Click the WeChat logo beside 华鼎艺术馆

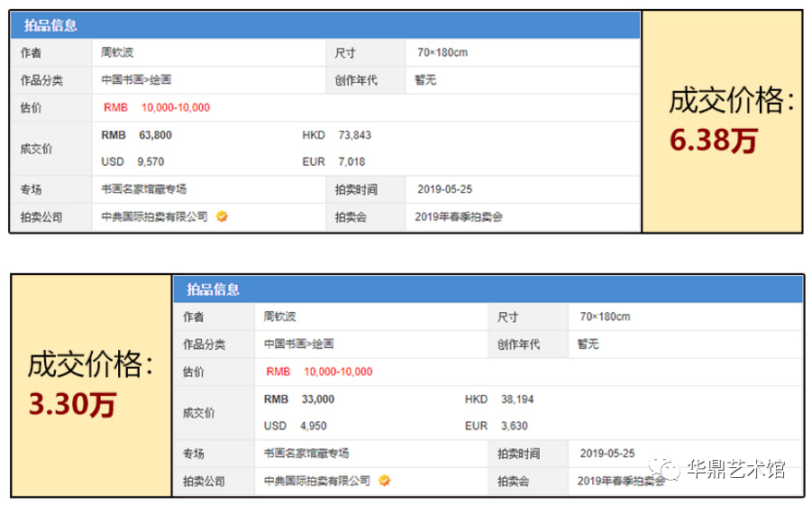tap(670, 468)
